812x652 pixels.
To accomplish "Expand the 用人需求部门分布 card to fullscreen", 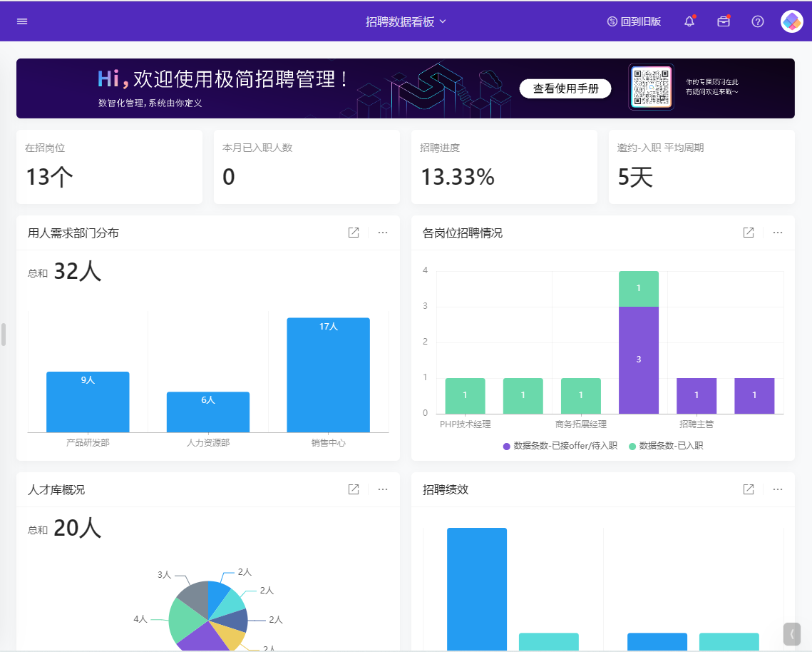I will click(x=354, y=232).
